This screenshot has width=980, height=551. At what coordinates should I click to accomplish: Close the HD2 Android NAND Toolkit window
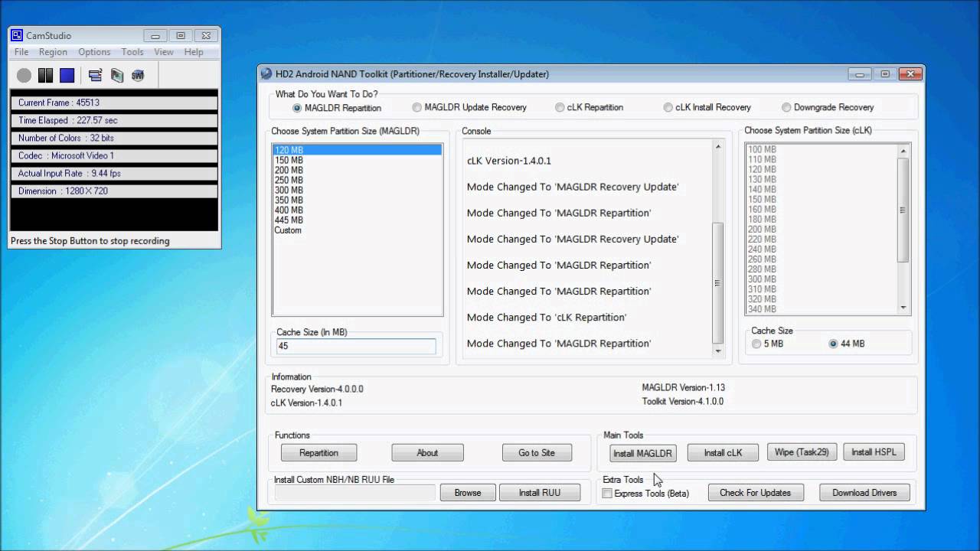click(x=910, y=74)
